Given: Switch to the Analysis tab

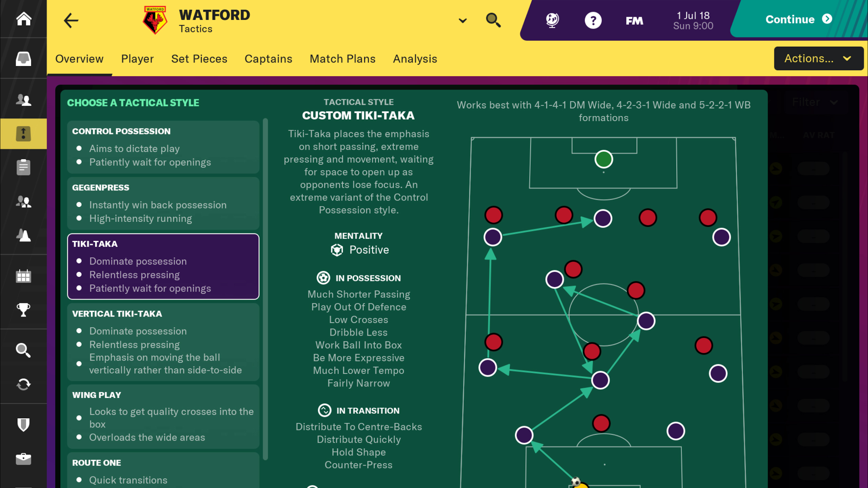Looking at the screenshot, I should click(415, 58).
